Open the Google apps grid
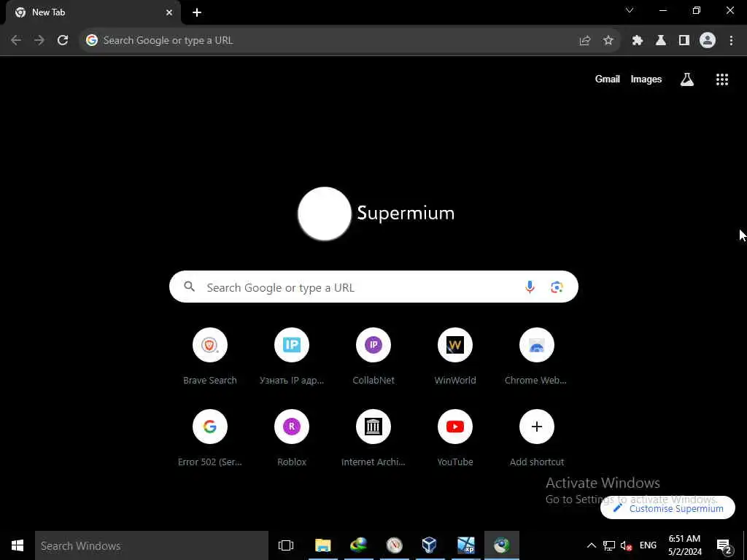The height and width of the screenshot is (560, 747). pyautogui.click(x=722, y=79)
